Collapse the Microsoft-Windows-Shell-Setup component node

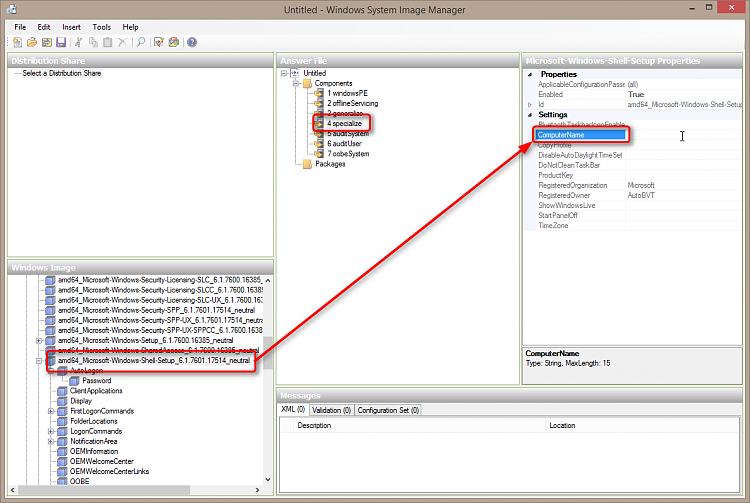[39, 361]
